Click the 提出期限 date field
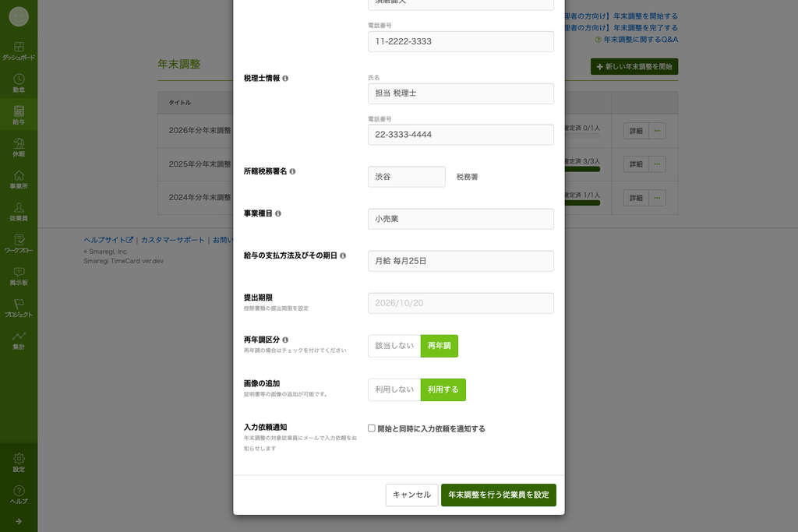The image size is (798, 532). [461, 303]
